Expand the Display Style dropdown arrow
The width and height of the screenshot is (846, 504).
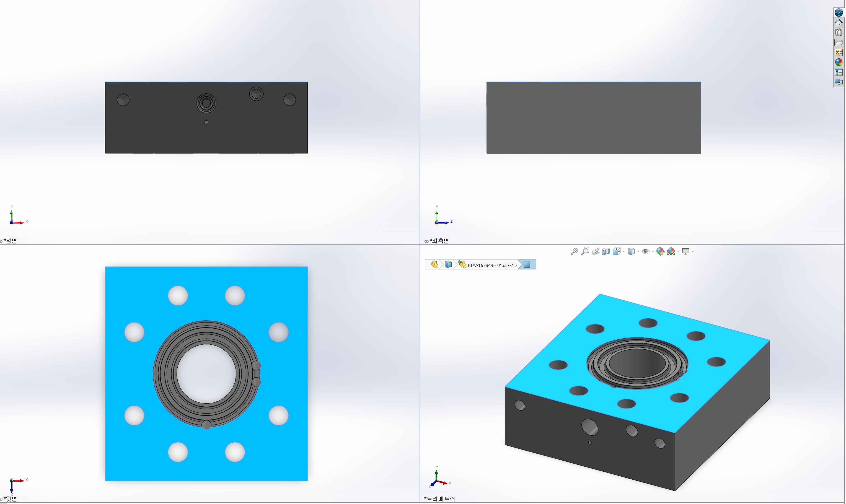[638, 251]
